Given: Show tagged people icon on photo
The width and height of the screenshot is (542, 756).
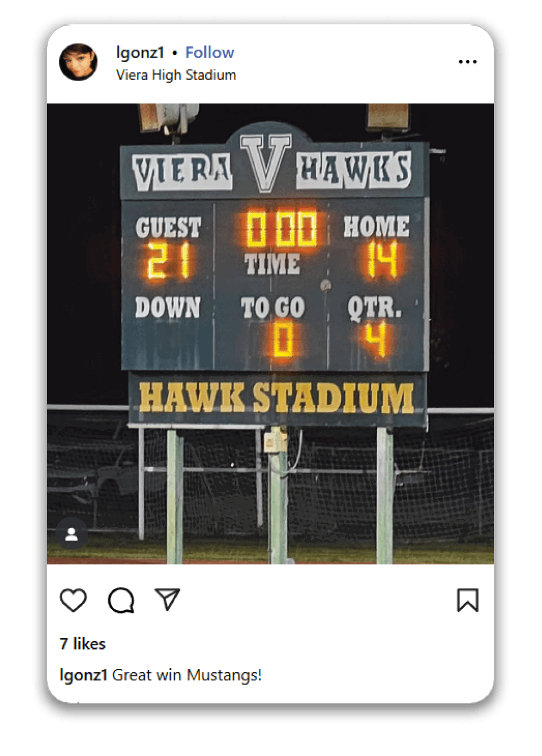Looking at the screenshot, I should pos(72,534).
